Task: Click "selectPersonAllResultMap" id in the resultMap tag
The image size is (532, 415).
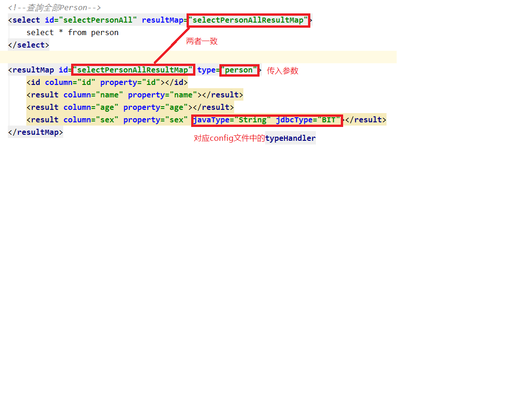Action: click(133, 70)
